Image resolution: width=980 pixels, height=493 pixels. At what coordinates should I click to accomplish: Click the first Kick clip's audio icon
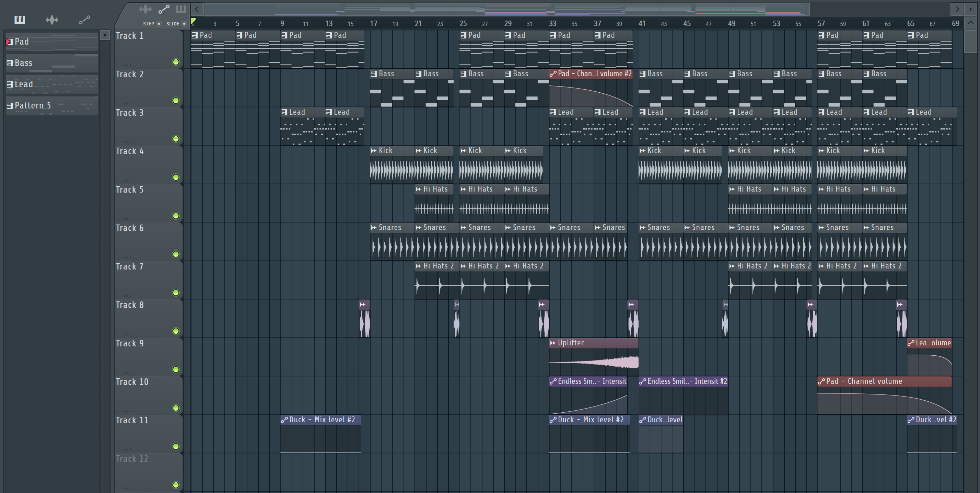pos(374,151)
